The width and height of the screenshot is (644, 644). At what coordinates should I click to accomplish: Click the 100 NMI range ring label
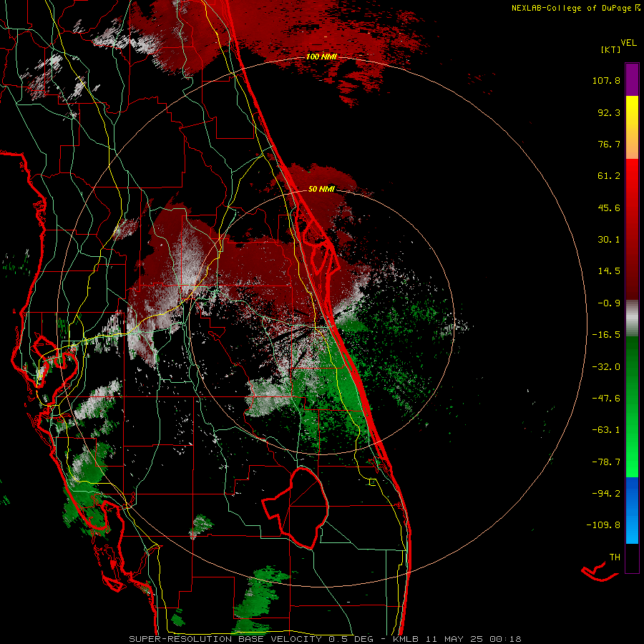coord(321,57)
